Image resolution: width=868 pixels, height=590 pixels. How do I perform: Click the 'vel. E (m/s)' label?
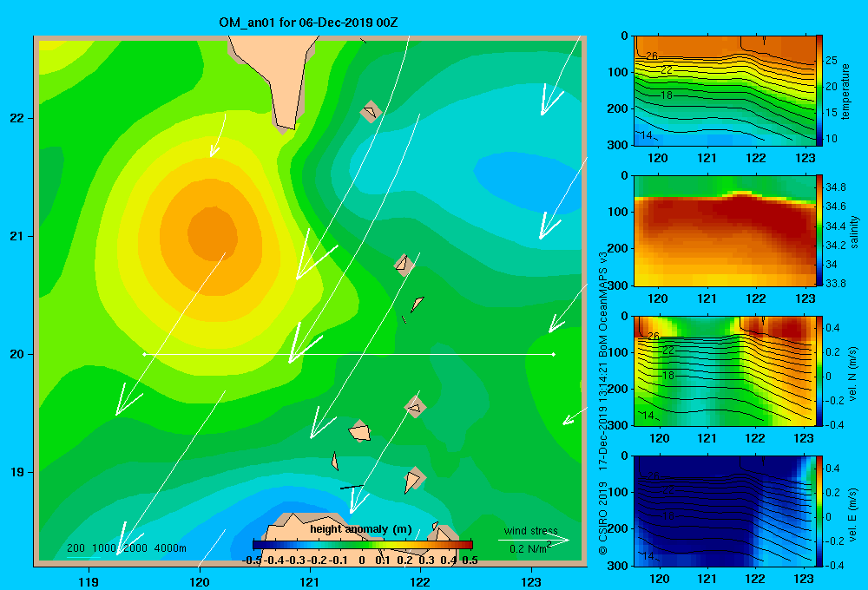(x=853, y=515)
